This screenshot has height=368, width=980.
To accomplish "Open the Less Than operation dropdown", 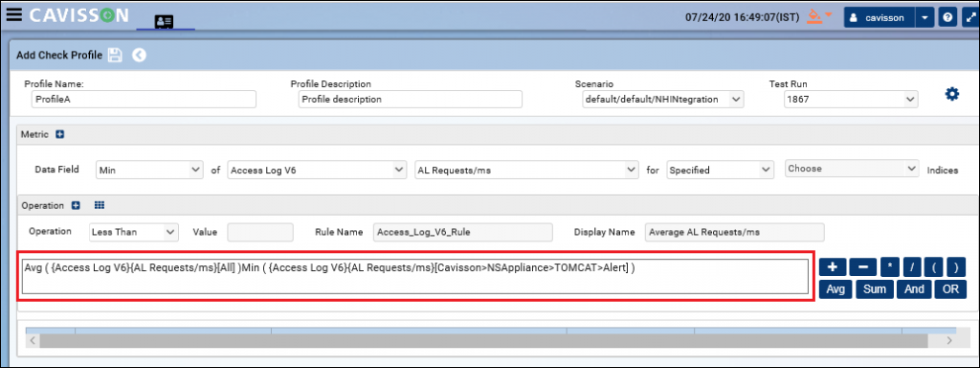I will 134,232.
